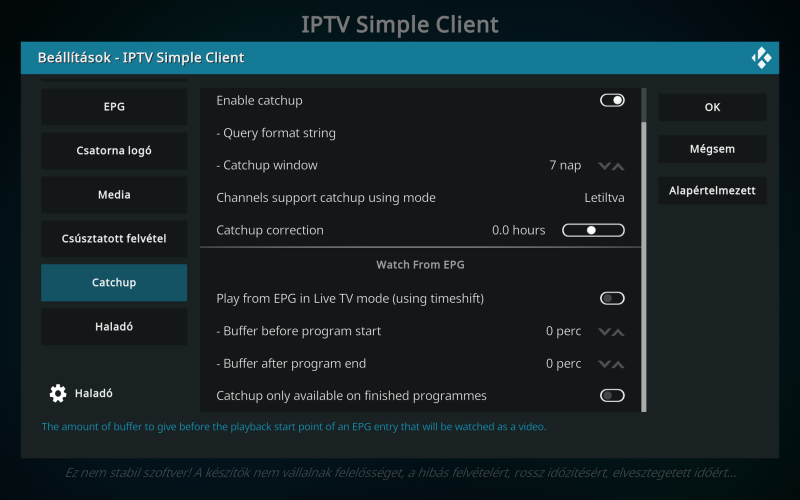Decrease Buffer after program end value
The height and width of the screenshot is (500, 800).
(605, 364)
